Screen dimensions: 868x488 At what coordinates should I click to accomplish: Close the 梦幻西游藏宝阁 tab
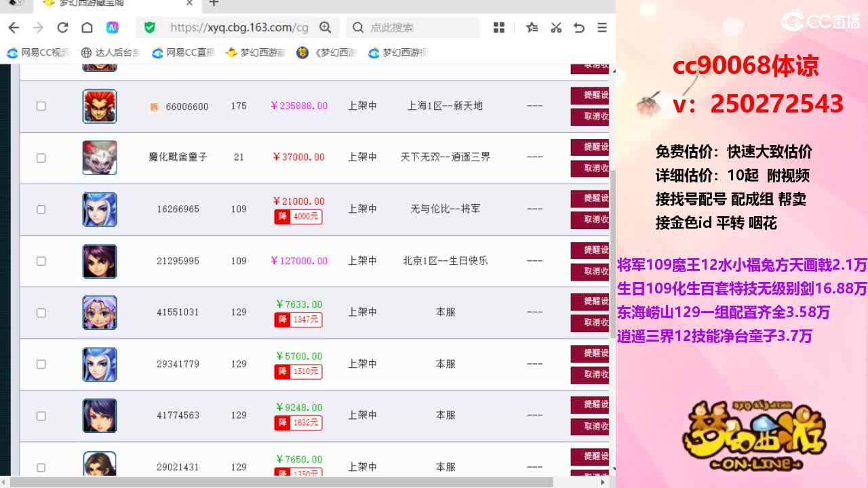(x=189, y=3)
